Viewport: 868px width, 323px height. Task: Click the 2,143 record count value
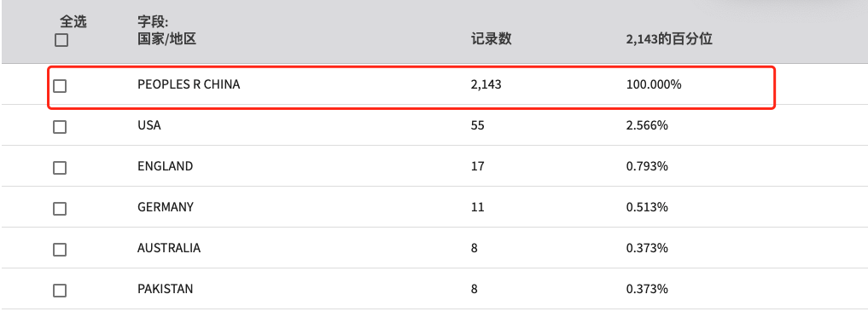click(486, 86)
